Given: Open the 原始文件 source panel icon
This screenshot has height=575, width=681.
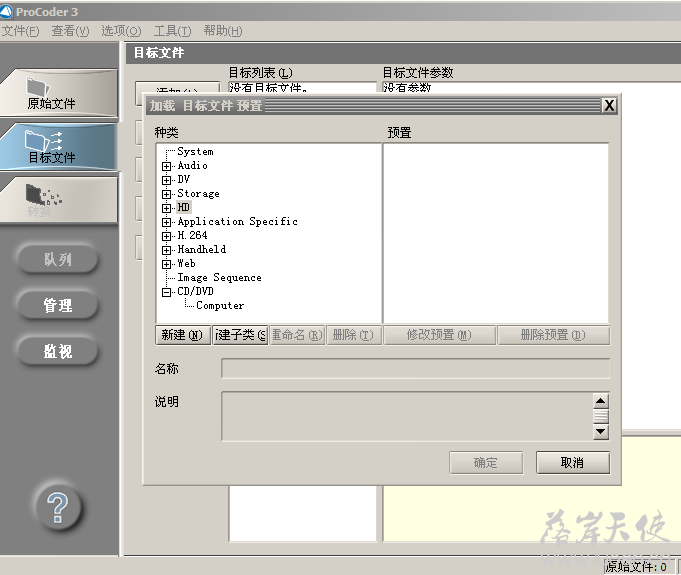Looking at the screenshot, I should point(58,93).
